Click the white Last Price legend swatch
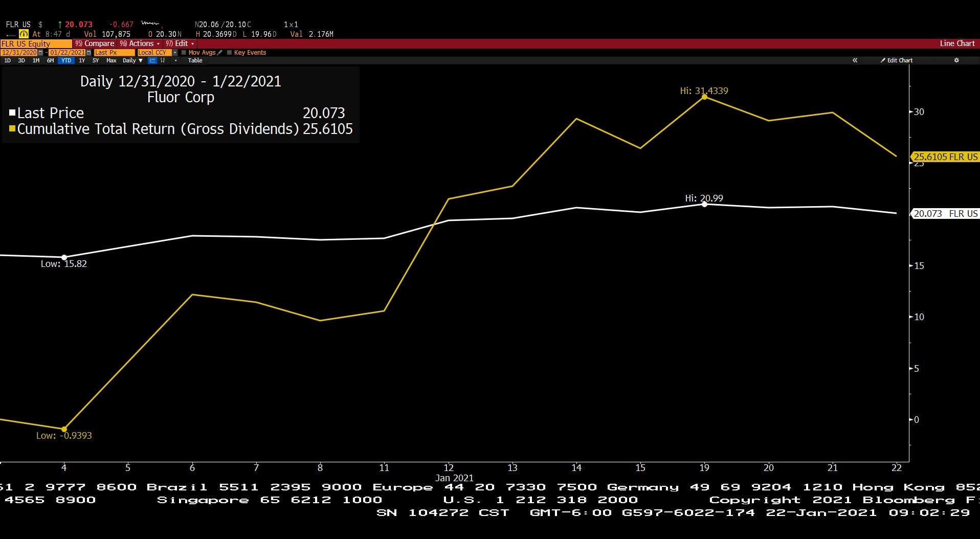 [12, 113]
